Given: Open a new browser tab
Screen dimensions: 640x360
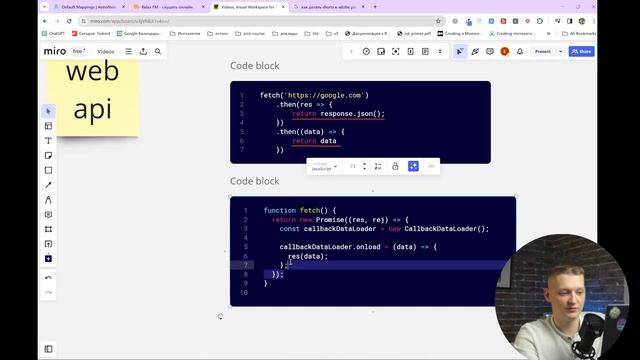Looking at the screenshot, I should (375, 7).
